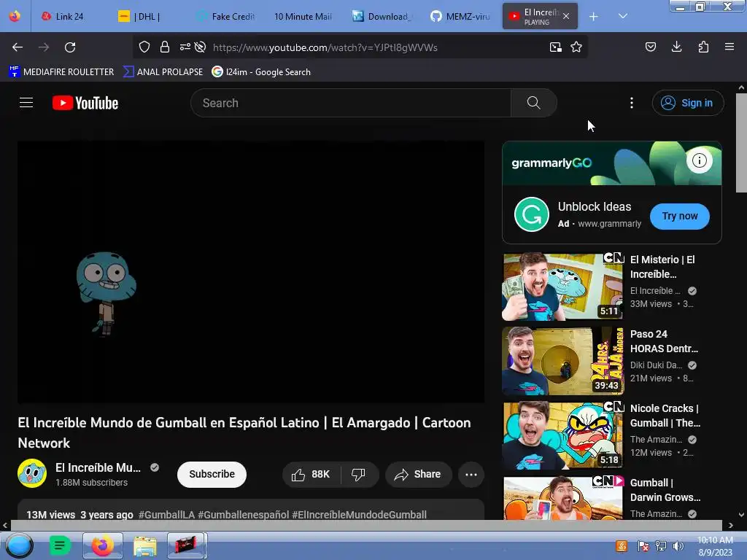The height and width of the screenshot is (560, 747).
Task: Expand the list all tabs chevron
Action: [623, 16]
